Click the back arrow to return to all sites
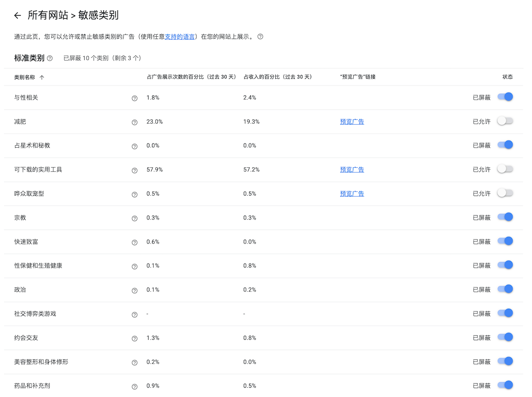Viewport: 532px width, 397px height. click(x=17, y=15)
